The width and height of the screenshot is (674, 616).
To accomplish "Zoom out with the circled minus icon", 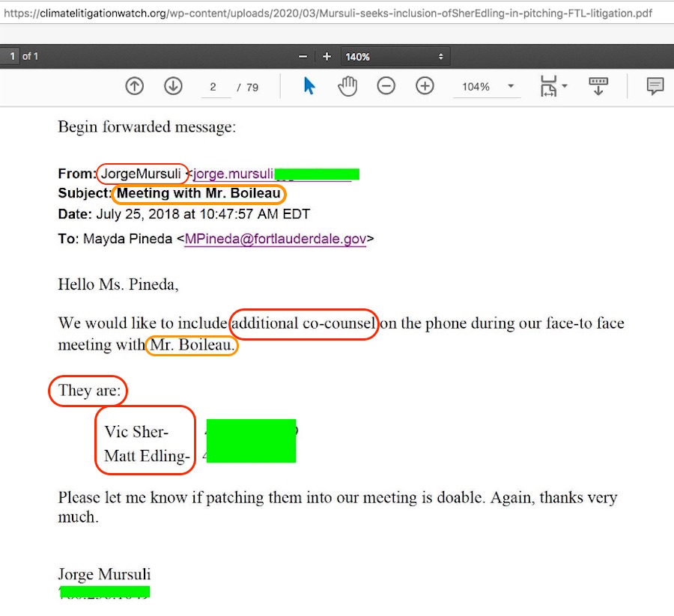I will (386, 87).
